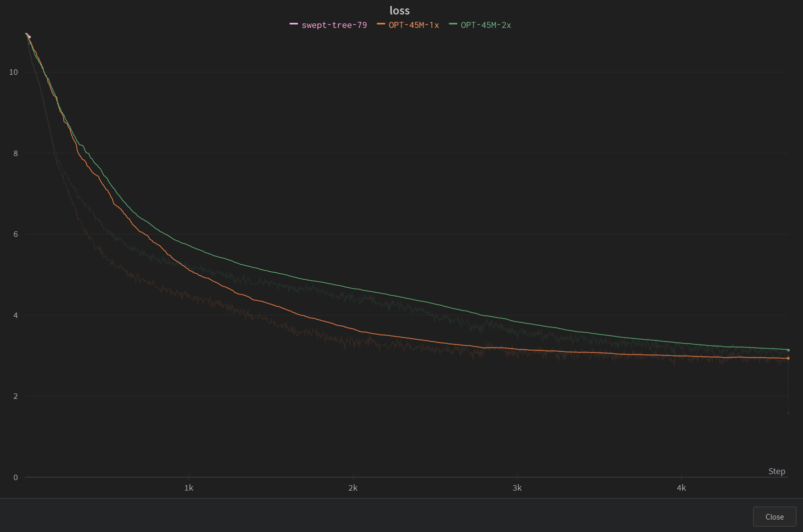Image resolution: width=803 pixels, height=532 pixels.
Task: Click the 0 value on the y-axis
Action: [15, 477]
